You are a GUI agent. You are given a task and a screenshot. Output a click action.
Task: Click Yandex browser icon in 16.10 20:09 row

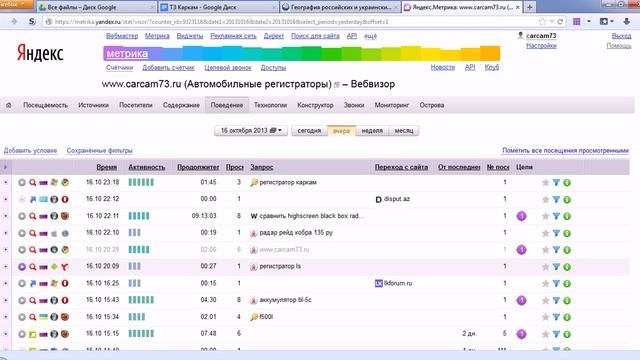point(64,267)
